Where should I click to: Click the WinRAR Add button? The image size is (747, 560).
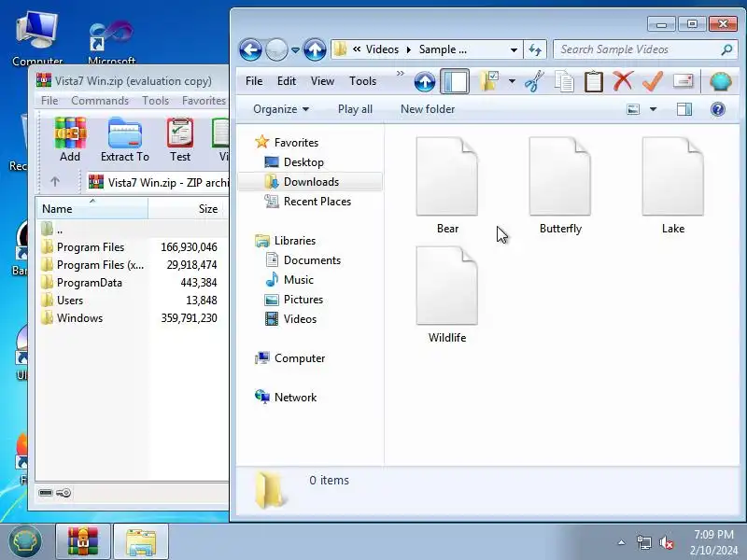70,139
